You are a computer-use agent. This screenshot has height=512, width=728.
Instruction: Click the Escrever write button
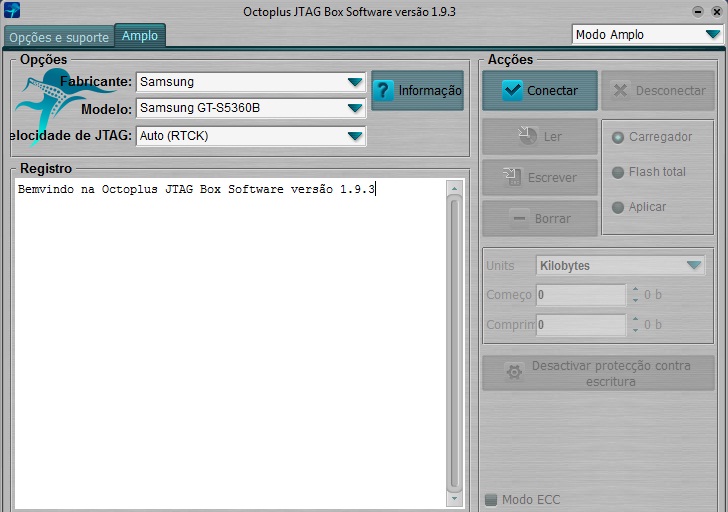(x=540, y=177)
